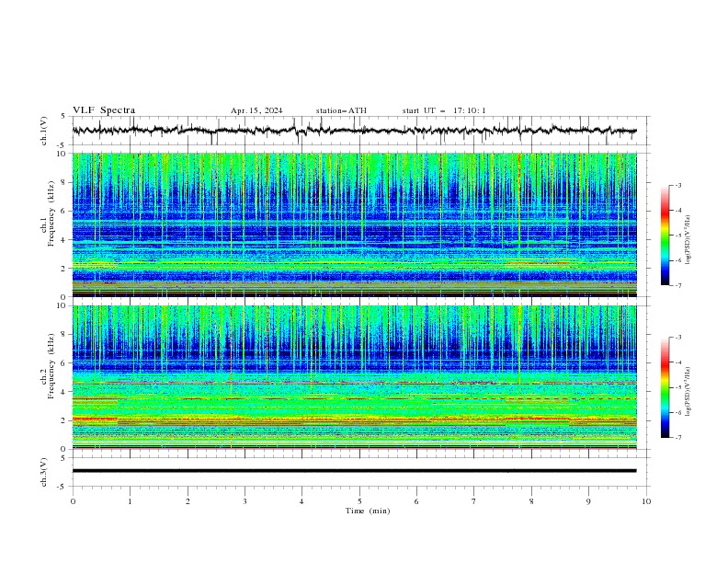Click the date 'Apr. 15, 2024'
This screenshot has width=728, height=563.
click(x=256, y=110)
